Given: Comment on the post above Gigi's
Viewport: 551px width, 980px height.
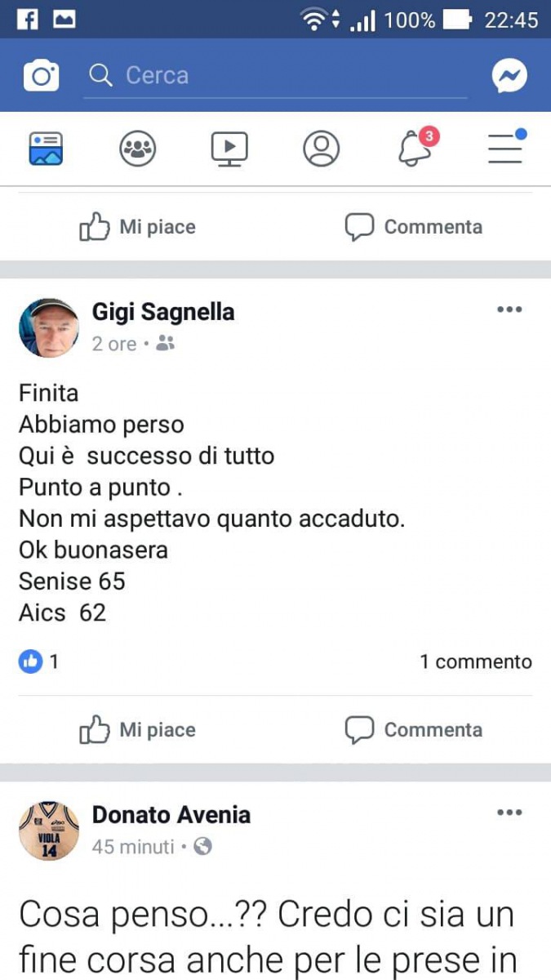Looking at the screenshot, I should [x=414, y=227].
